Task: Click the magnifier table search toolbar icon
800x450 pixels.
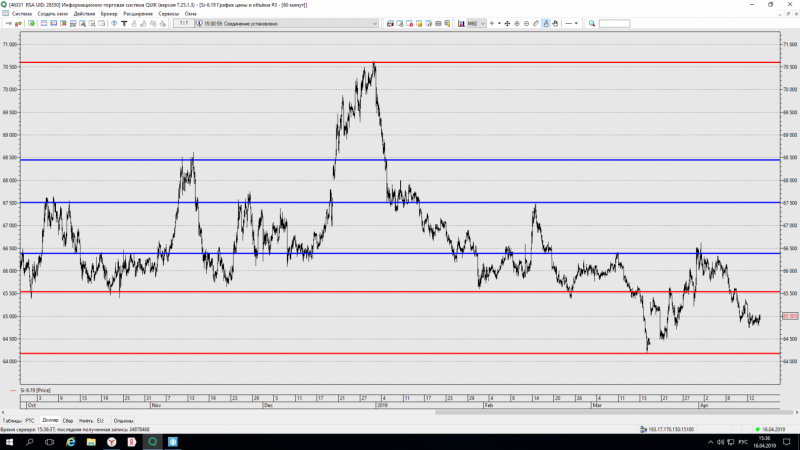Action: (x=83, y=23)
